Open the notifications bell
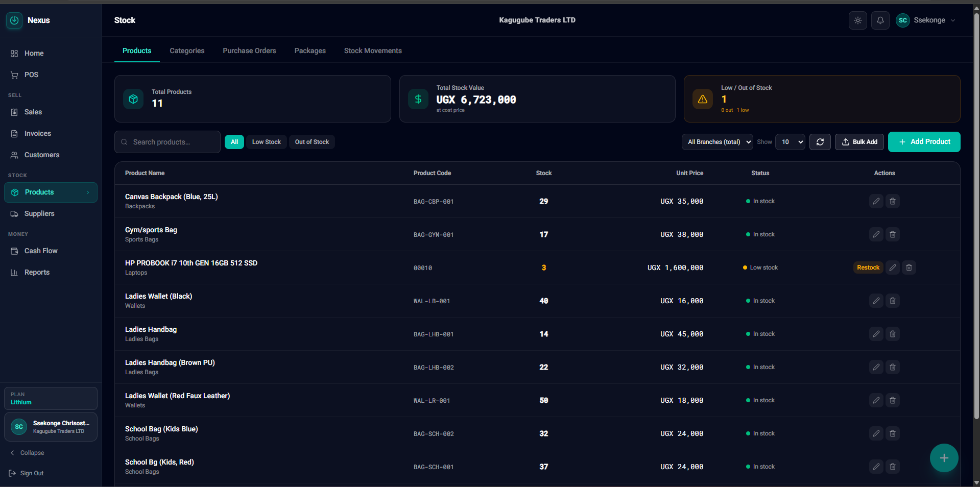The height and width of the screenshot is (487, 980). [880, 20]
